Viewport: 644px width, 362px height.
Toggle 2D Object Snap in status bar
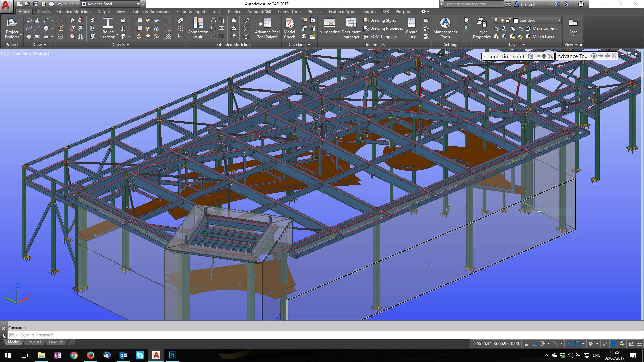(577, 344)
